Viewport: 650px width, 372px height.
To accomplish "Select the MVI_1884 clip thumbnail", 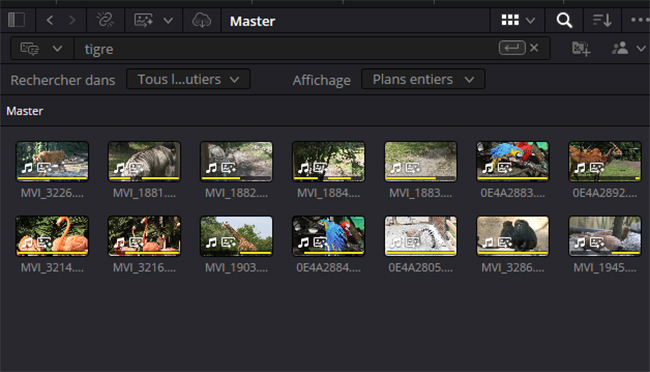I will click(328, 161).
